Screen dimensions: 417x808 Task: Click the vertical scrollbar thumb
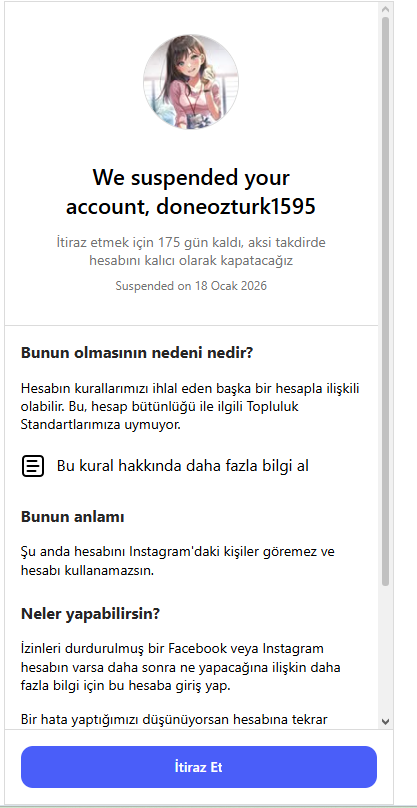coord(386,301)
